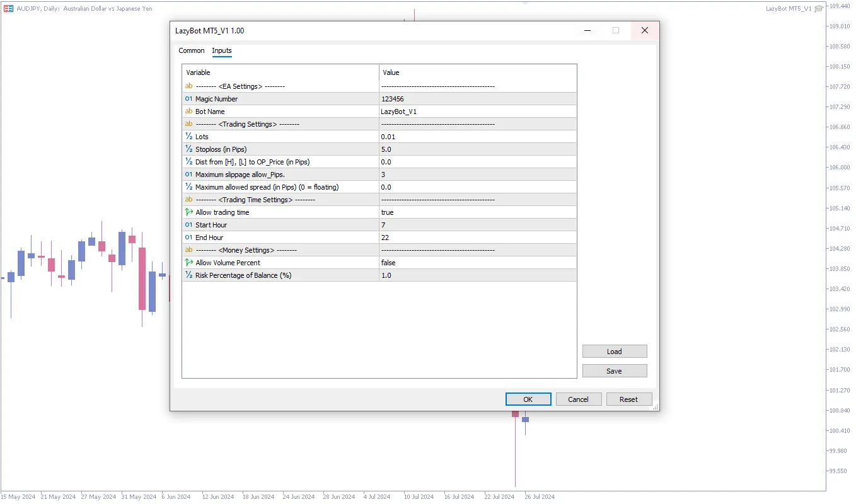Select the <Trading Time Settings> header text
The height and width of the screenshot is (504, 856).
(x=255, y=200)
